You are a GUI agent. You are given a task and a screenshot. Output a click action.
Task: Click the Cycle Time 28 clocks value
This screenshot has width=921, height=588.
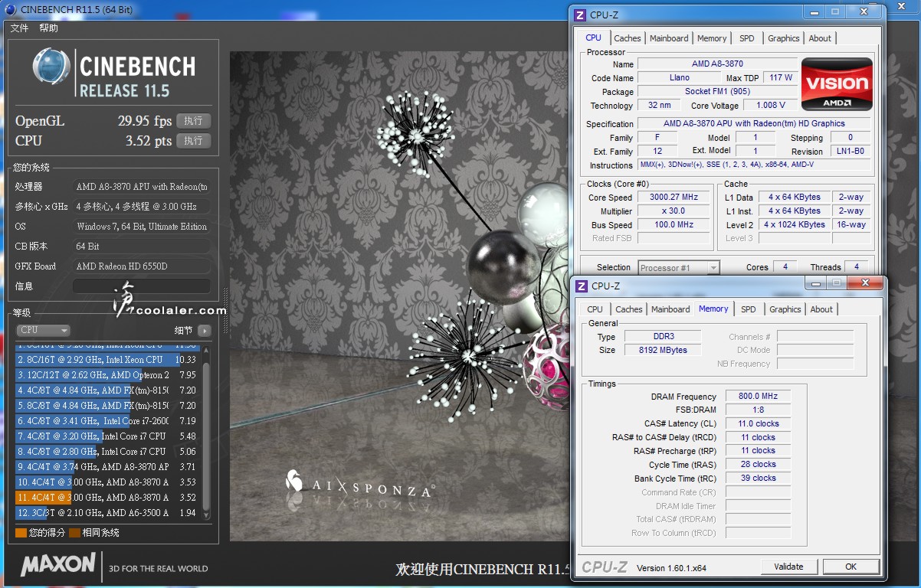[x=758, y=464]
